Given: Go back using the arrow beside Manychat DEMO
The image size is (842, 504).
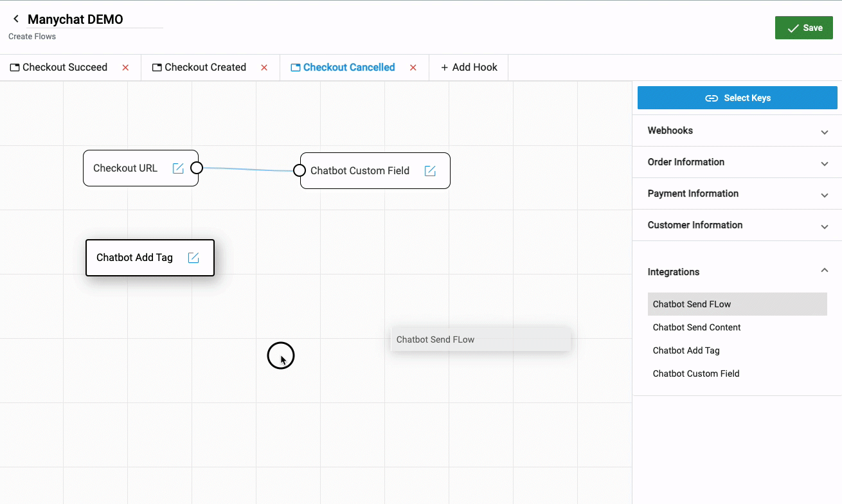Looking at the screenshot, I should click(16, 19).
